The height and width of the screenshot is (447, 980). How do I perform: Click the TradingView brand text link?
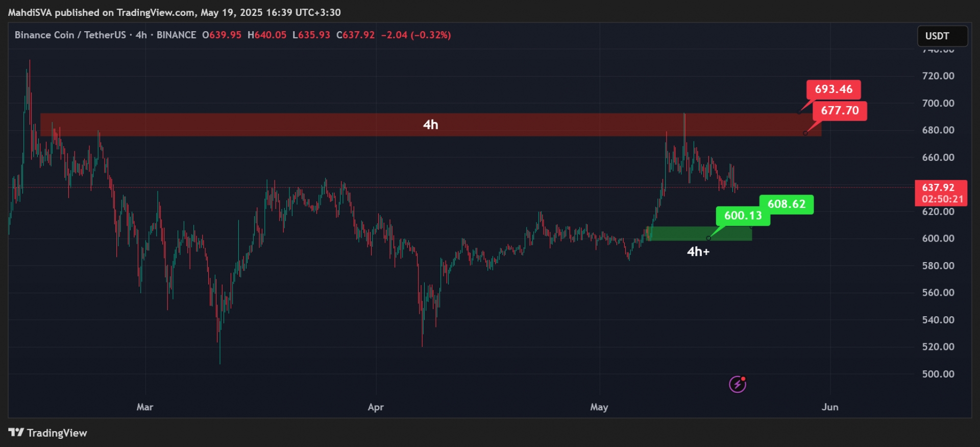(x=57, y=433)
